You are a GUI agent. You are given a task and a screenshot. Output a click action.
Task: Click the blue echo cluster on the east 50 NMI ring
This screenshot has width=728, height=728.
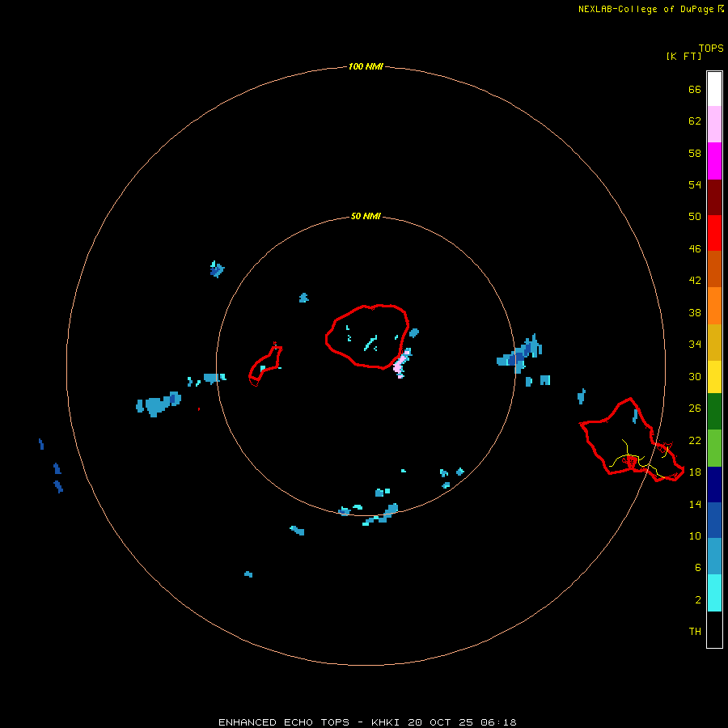[x=520, y=354]
